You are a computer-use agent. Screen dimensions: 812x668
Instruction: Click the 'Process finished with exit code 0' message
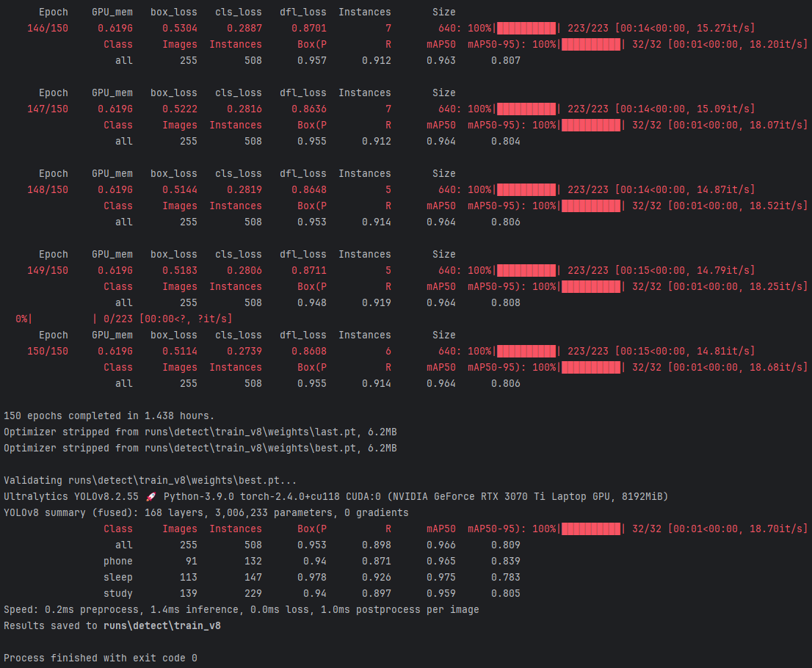click(x=101, y=658)
